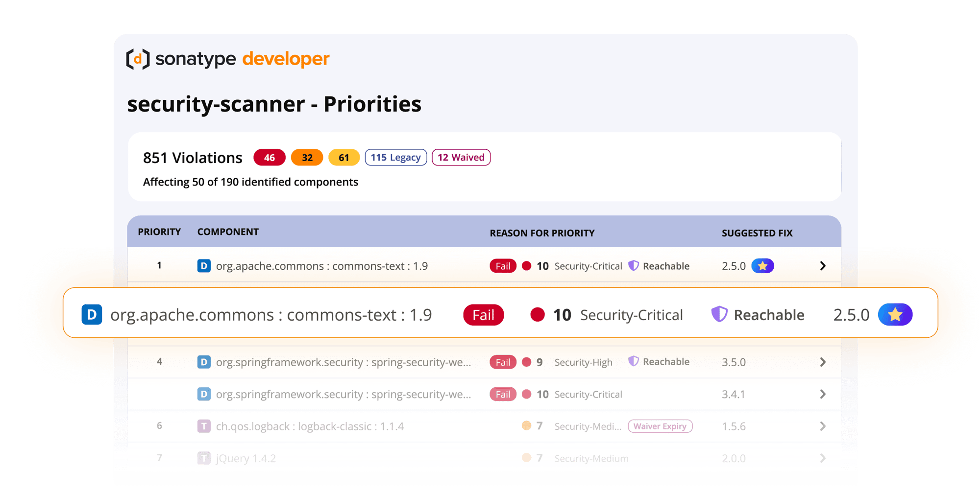The image size is (980, 493).
Task: Click the orange severity dot in logback row
Action: click(x=526, y=426)
